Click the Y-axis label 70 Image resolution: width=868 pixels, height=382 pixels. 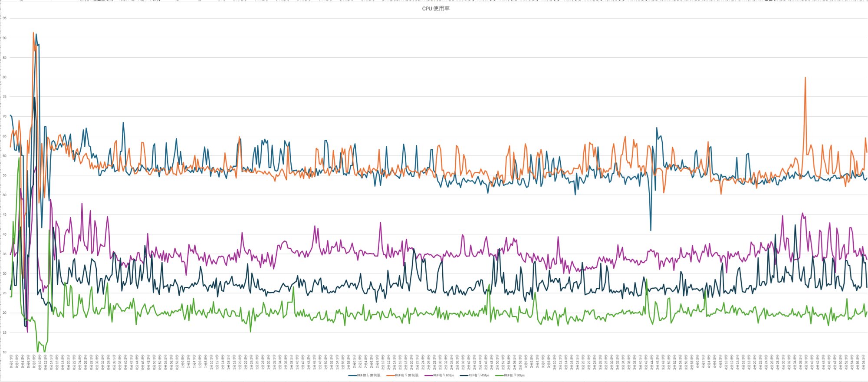pos(4,116)
